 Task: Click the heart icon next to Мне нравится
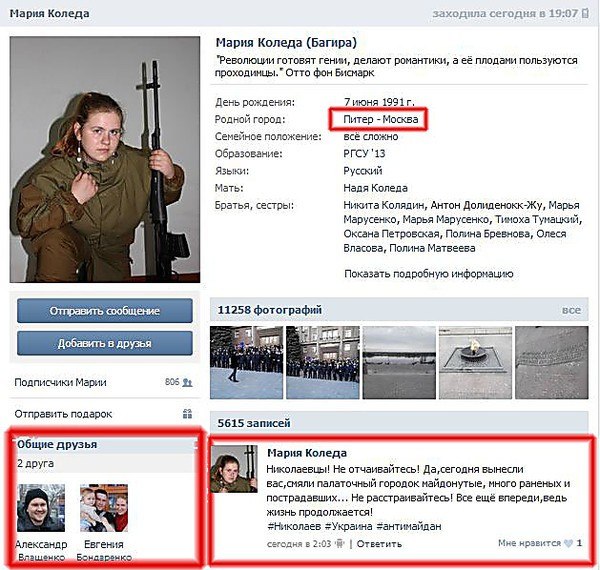[569, 543]
